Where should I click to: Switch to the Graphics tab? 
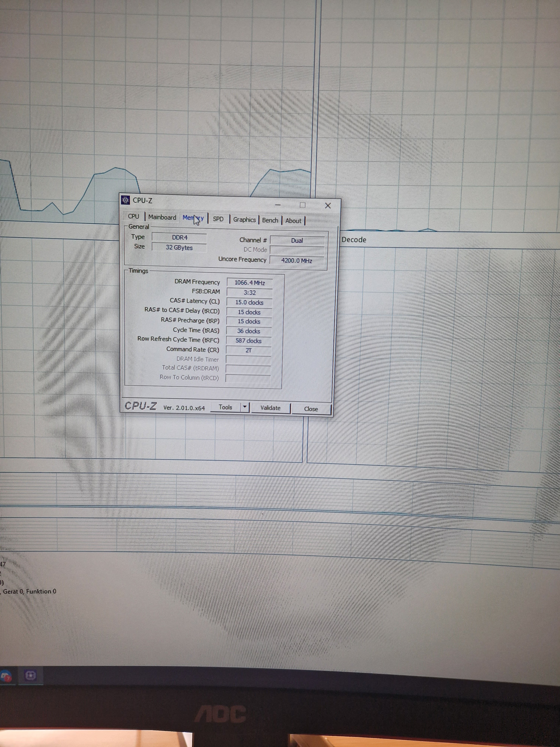point(244,219)
